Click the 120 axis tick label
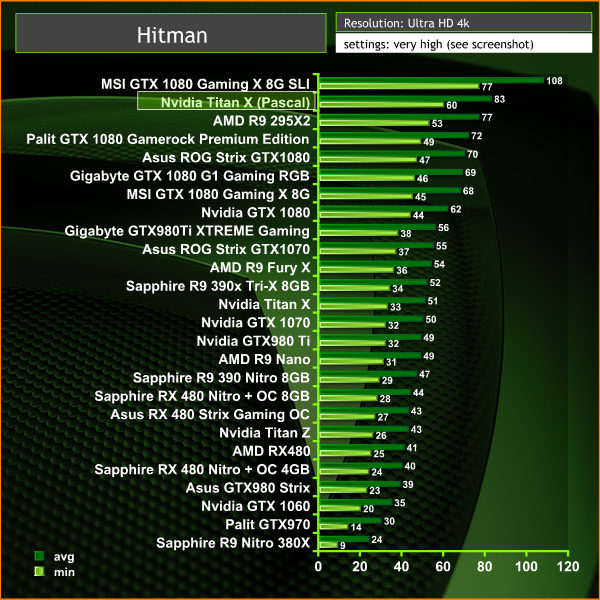This screenshot has width=600, height=600. point(568,566)
